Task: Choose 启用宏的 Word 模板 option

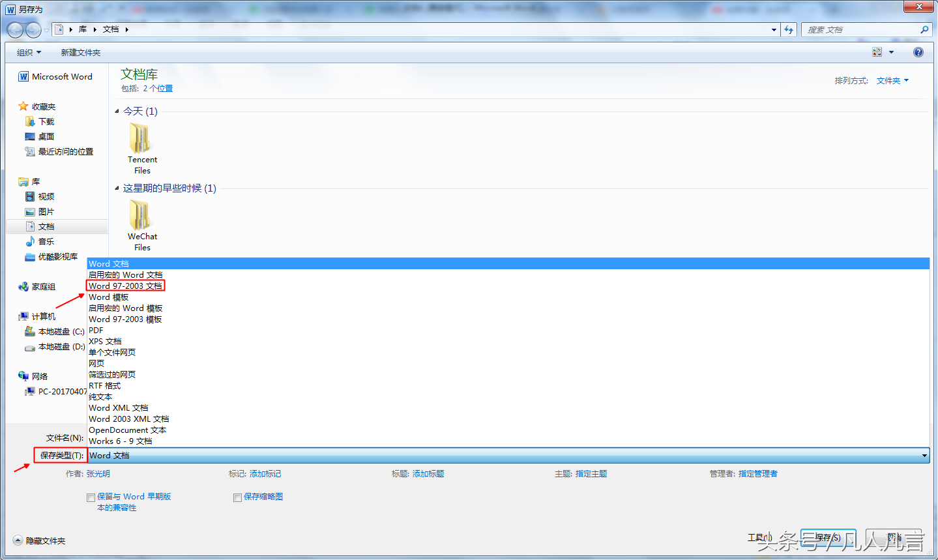Action: click(508, 308)
